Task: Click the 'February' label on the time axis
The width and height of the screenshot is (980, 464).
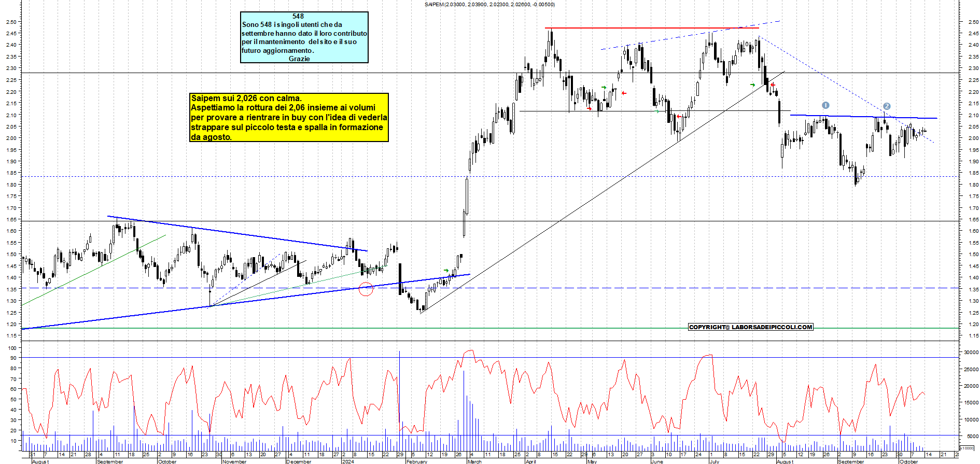Action: pos(417,461)
